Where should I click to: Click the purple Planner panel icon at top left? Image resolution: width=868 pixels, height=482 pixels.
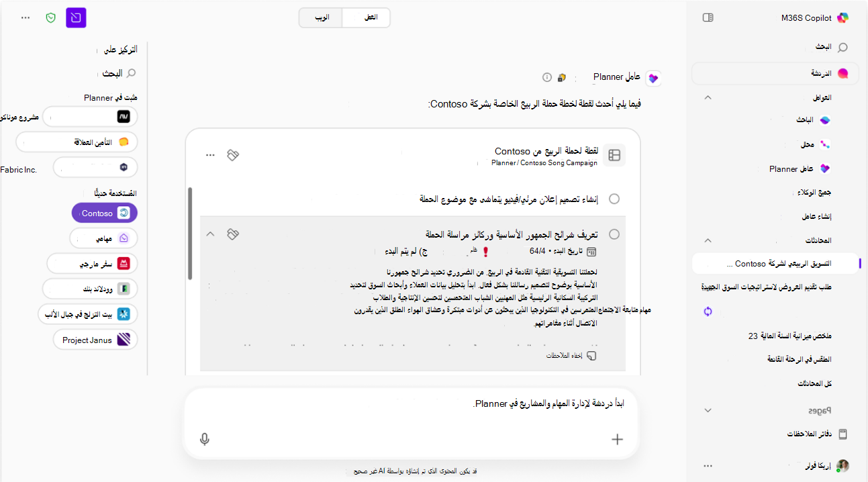(76, 17)
